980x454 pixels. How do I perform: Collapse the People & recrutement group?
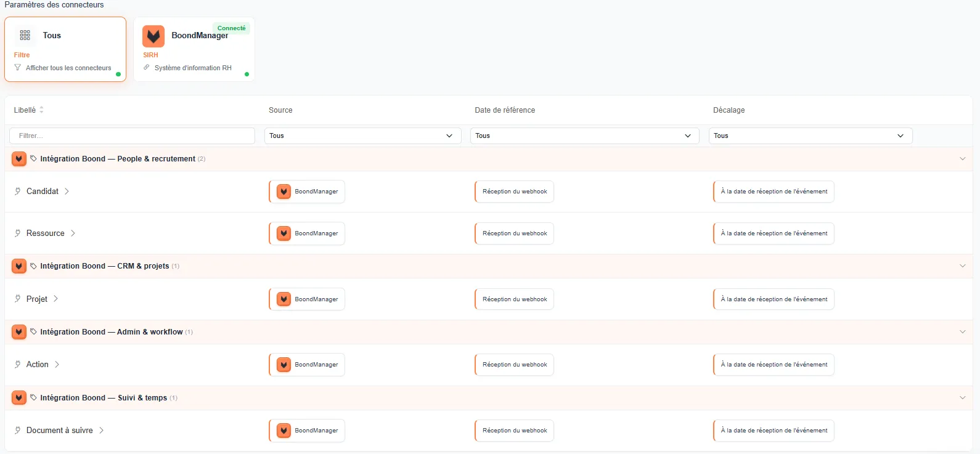963,159
